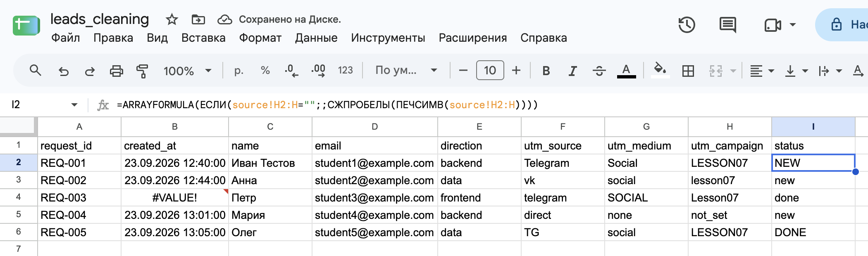
Task: Open the Вставка menu
Action: (x=203, y=38)
